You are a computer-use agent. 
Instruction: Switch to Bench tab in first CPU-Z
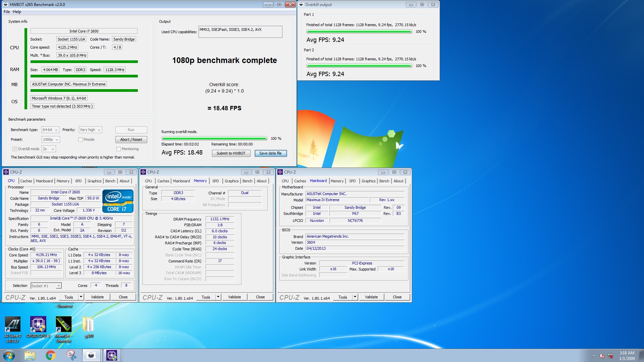click(110, 181)
